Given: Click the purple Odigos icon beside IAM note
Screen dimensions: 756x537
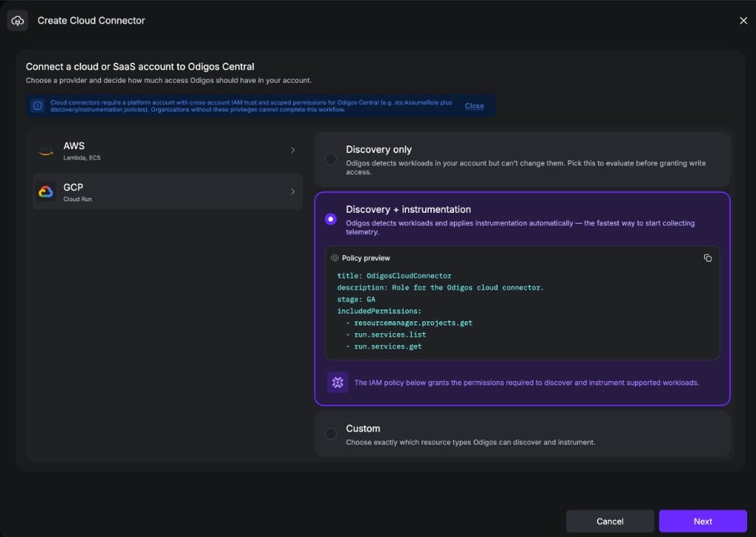Looking at the screenshot, I should [x=337, y=383].
